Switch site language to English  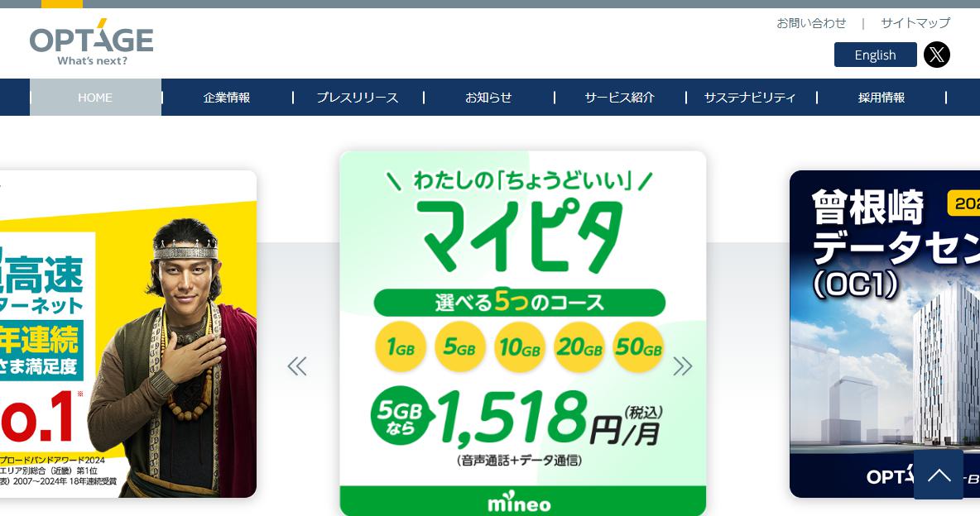pos(875,55)
